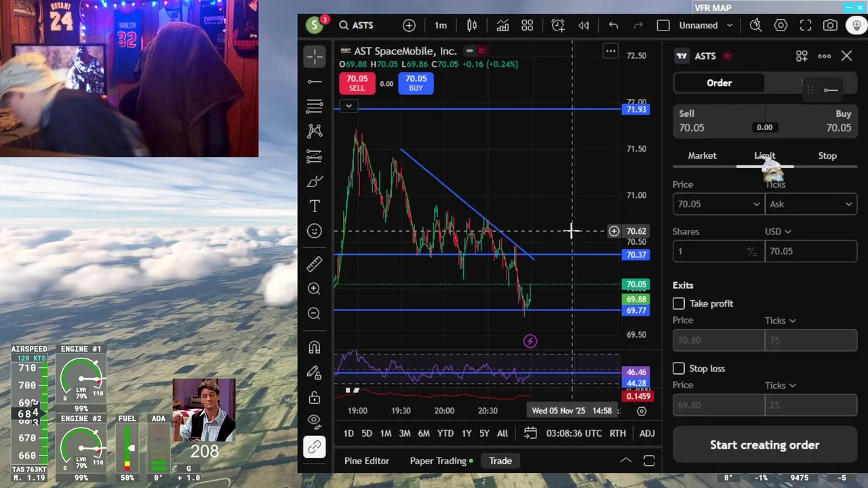Select the Buy 70.05 side in order panel
Viewport: 868px width, 488px height.
[812, 121]
